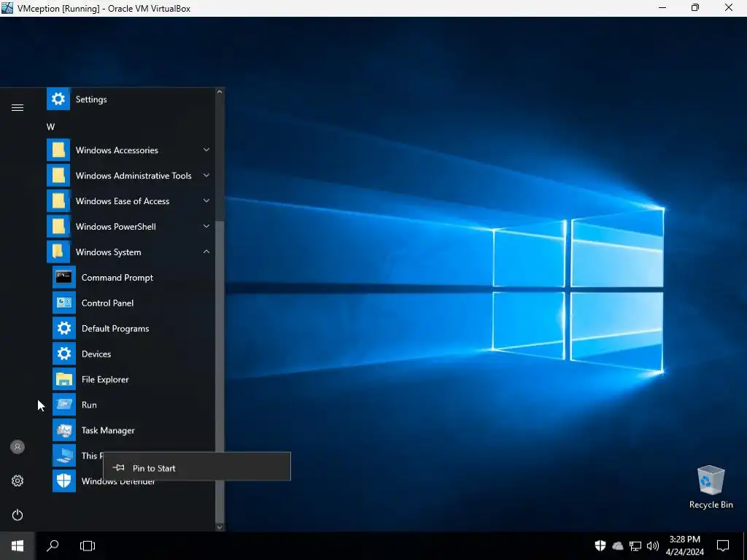This screenshot has height=560, width=747.
Task: Expand Windows PowerShell chevron
Action: point(206,226)
